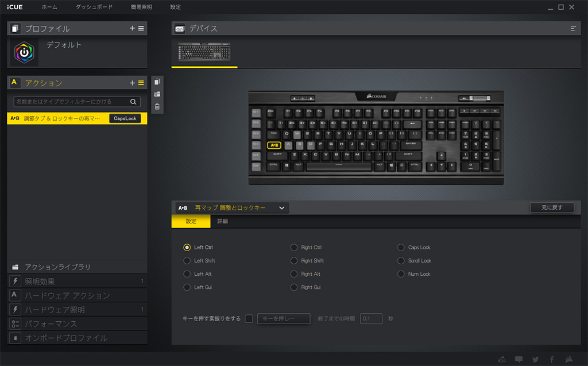
Task: Add a new action with plus icon
Action: pos(132,83)
